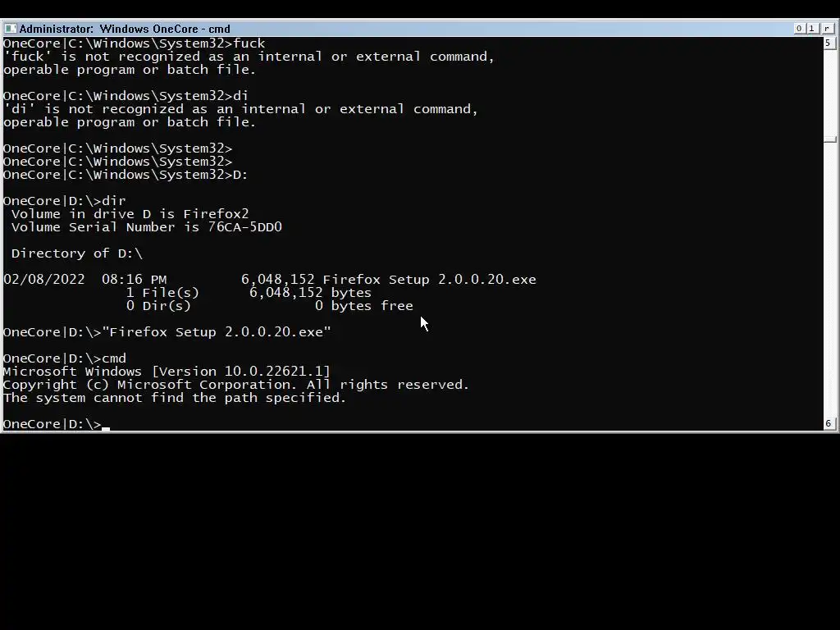Click the volume serial number 76CA-5DD0
The height and width of the screenshot is (630, 840).
coord(244,227)
